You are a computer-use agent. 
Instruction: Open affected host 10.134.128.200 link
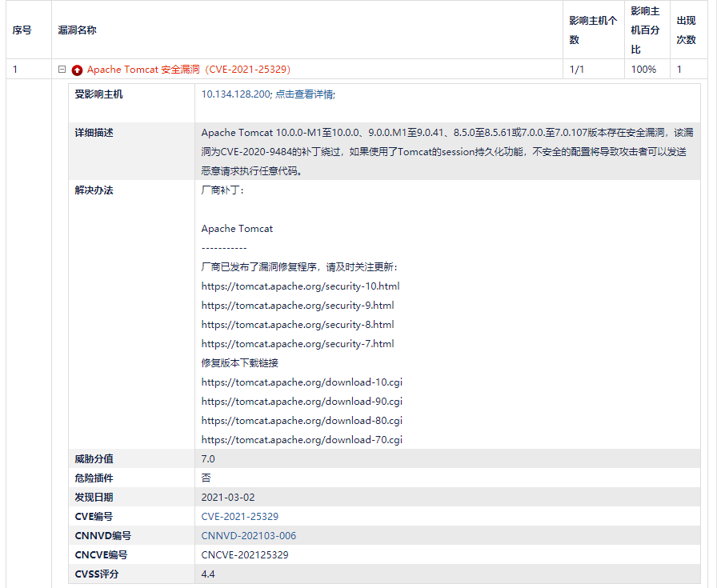235,94
